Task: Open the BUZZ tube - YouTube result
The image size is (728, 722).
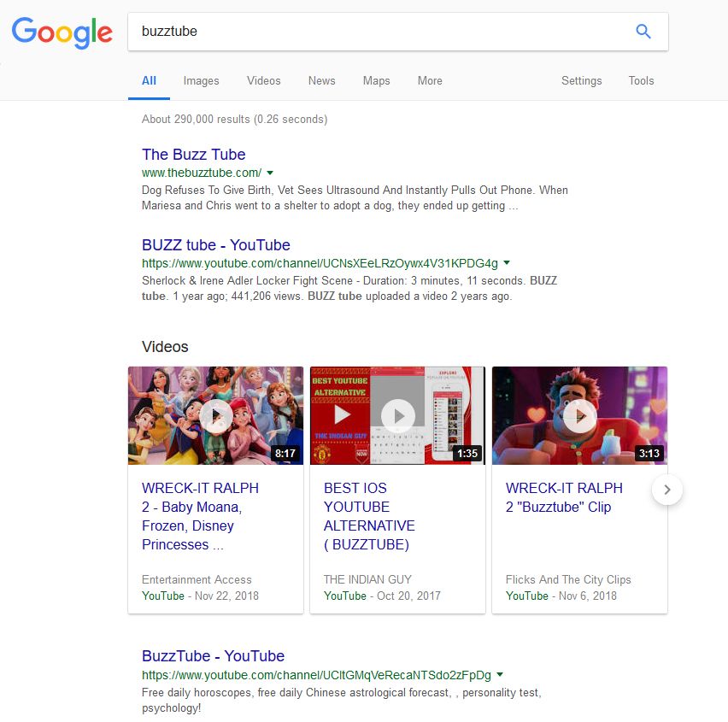Action: point(216,244)
